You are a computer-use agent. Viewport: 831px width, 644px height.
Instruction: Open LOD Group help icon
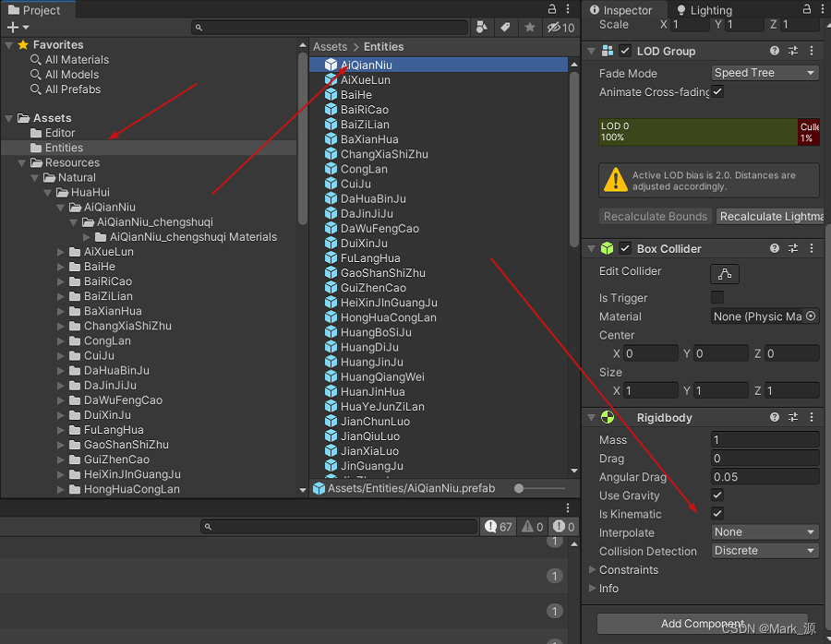(775, 51)
